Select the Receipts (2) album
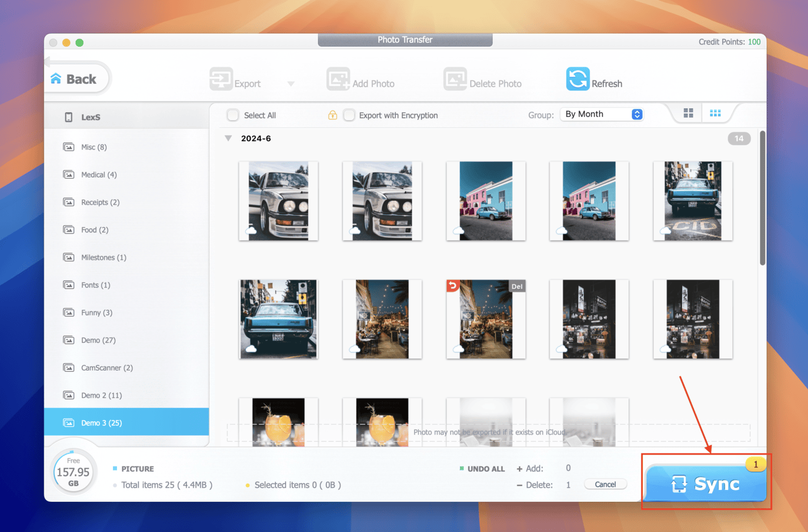The height and width of the screenshot is (532, 808). (x=126, y=202)
